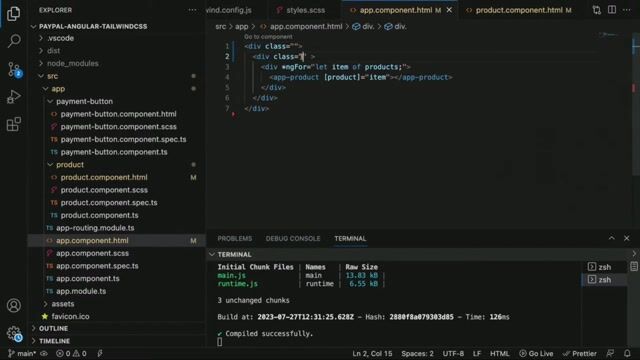Open Explorer more actions ellipsis
Screen dimensions: 640x360
192,10
